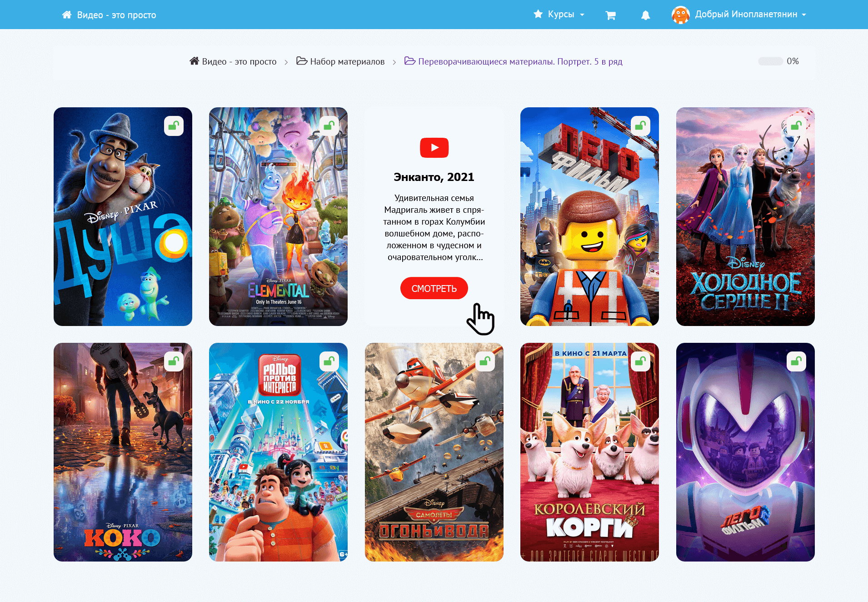Open the Переворачивающиеся материалы breadcrumb link
The height and width of the screenshot is (602, 868).
click(x=520, y=61)
